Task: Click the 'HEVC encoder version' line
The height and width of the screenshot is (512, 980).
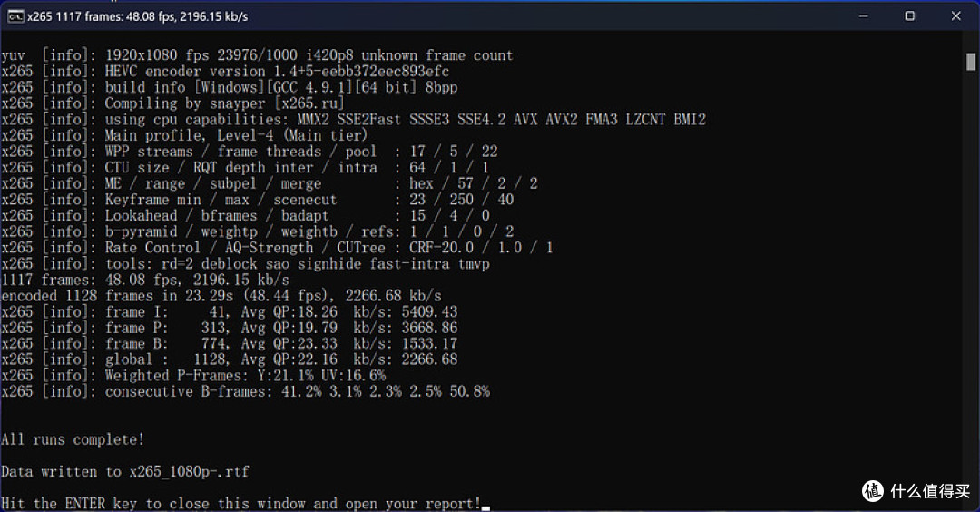Action: pos(225,72)
